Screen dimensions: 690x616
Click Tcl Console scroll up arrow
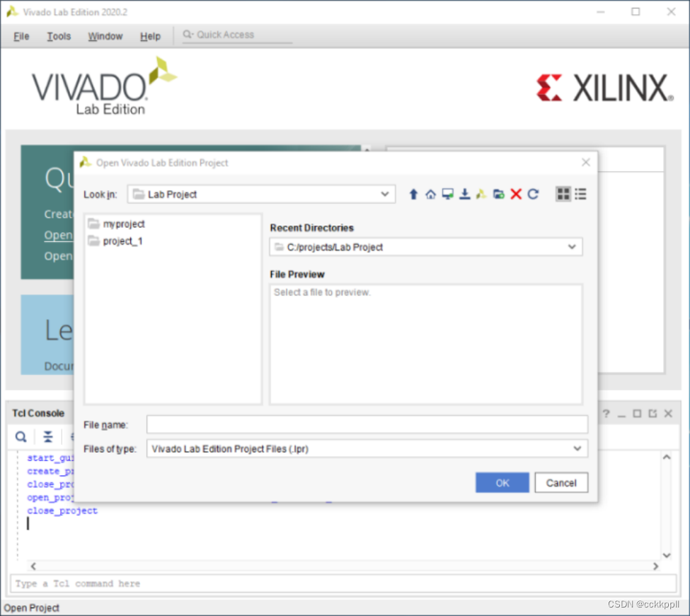click(667, 458)
